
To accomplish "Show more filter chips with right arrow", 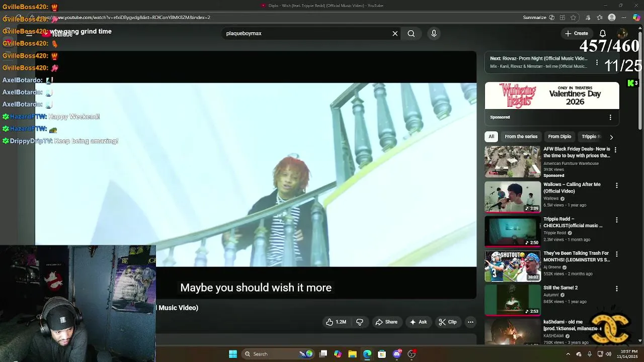I will pyautogui.click(x=611, y=137).
